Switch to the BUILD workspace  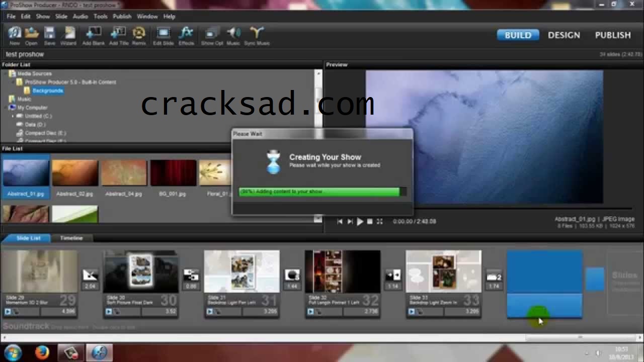[x=518, y=35]
